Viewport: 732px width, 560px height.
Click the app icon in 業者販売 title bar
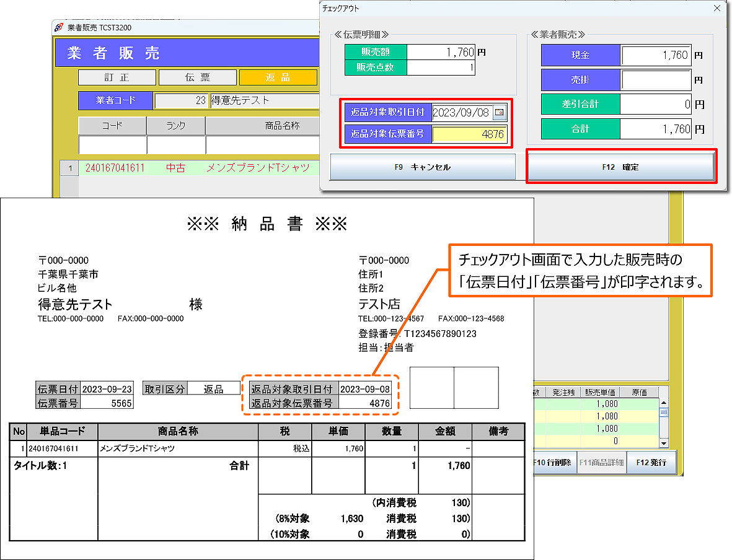[x=59, y=28]
